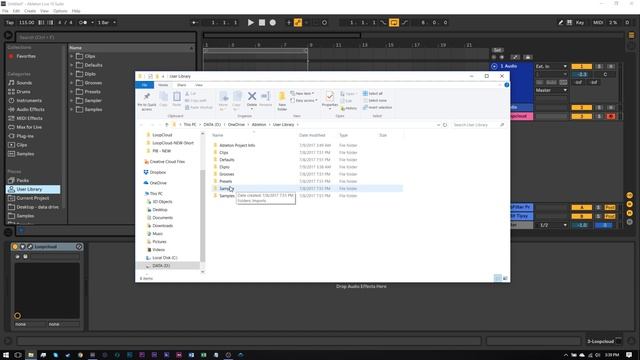640x360 pixels.
Task: Click Invert selection in the ribbon
Action: point(378,107)
